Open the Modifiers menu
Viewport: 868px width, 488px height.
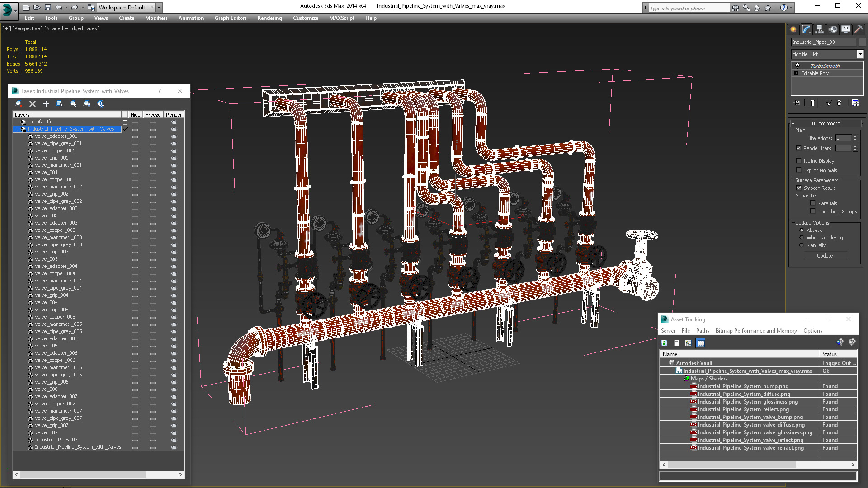click(x=156, y=18)
